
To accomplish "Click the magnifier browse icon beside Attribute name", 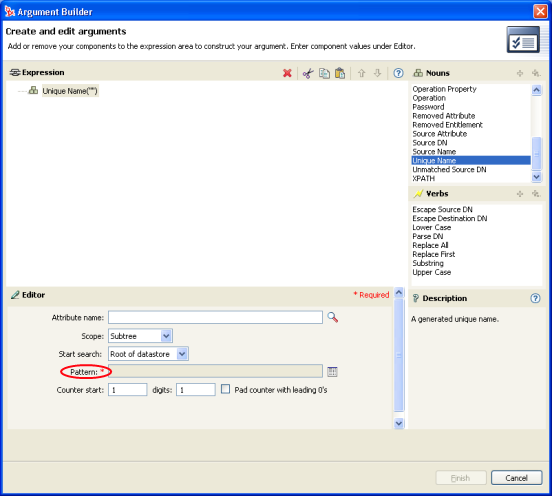I will pos(332,318).
